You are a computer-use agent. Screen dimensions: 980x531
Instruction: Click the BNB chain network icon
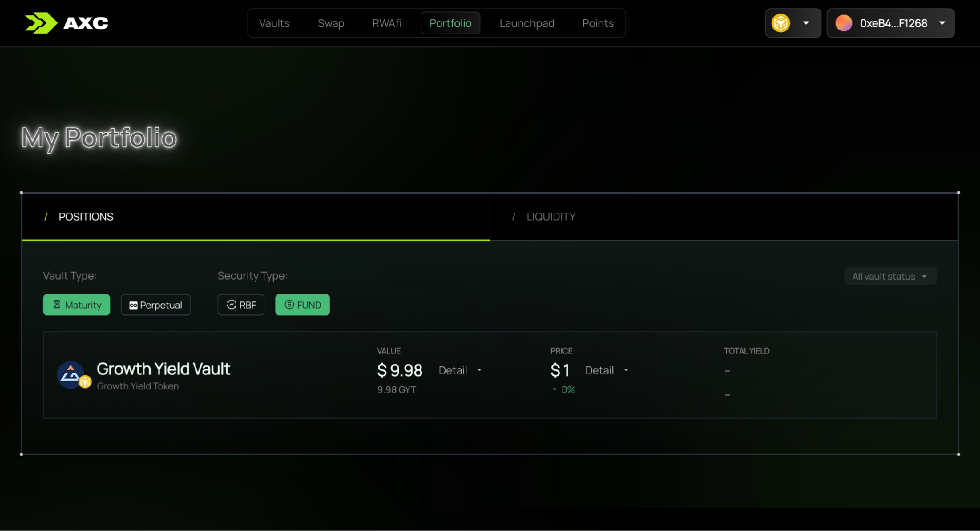coord(781,23)
